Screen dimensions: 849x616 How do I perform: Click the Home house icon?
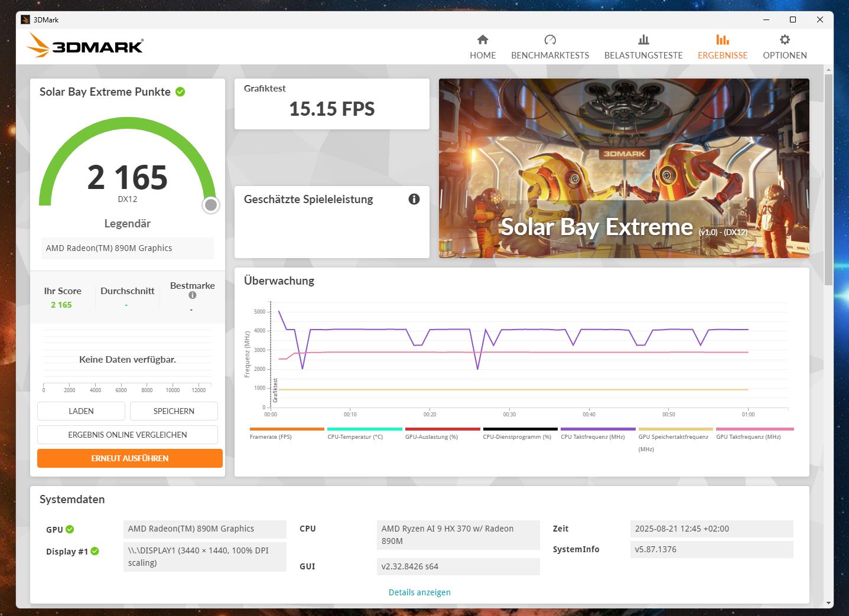483,40
